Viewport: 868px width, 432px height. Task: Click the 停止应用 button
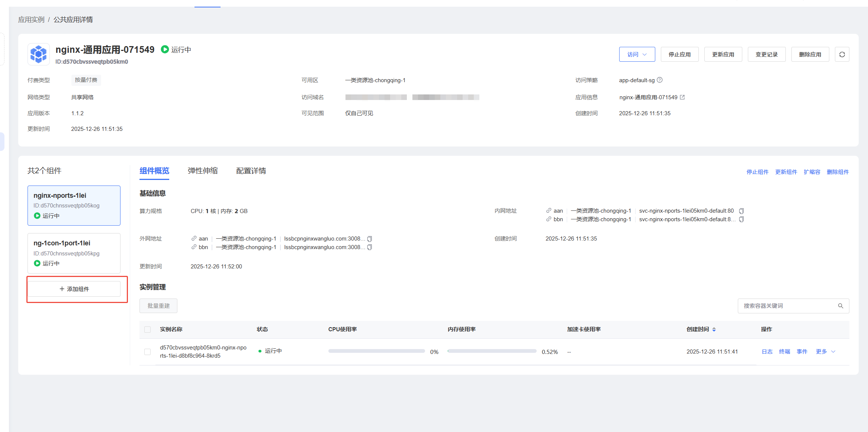[x=679, y=54]
